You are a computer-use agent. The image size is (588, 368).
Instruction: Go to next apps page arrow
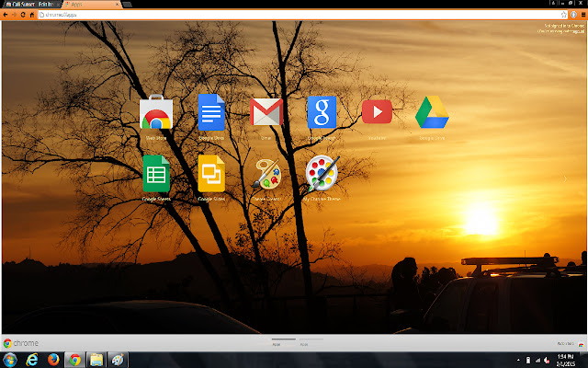tap(565, 178)
